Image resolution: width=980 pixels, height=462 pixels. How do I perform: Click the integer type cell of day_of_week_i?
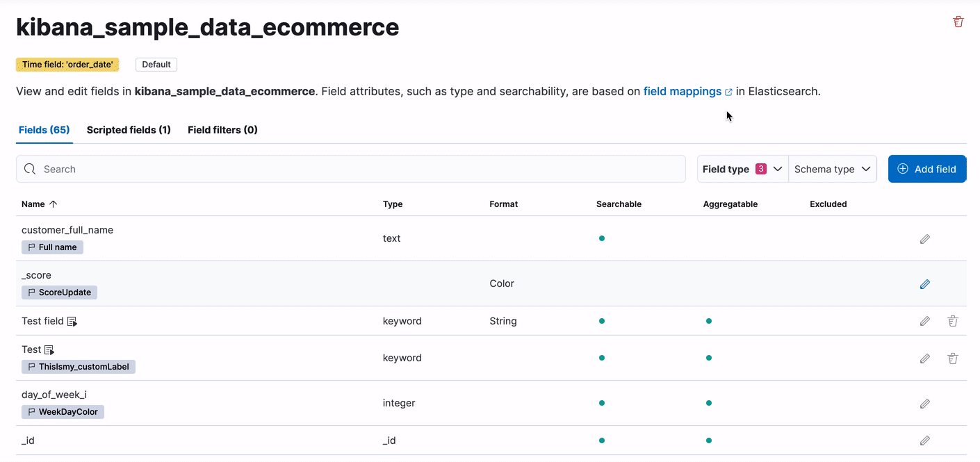click(x=399, y=403)
